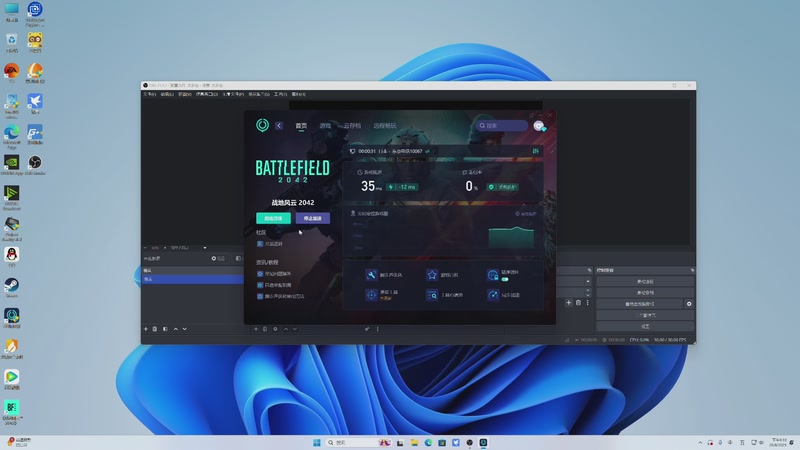Open the NVIDIA App desktop shortcut
Viewport: 800px width, 450px height.
tap(12, 165)
